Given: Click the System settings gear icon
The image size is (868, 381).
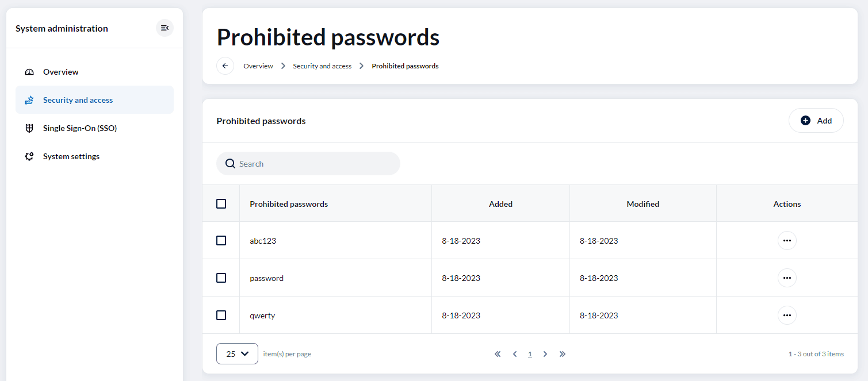Looking at the screenshot, I should [29, 156].
